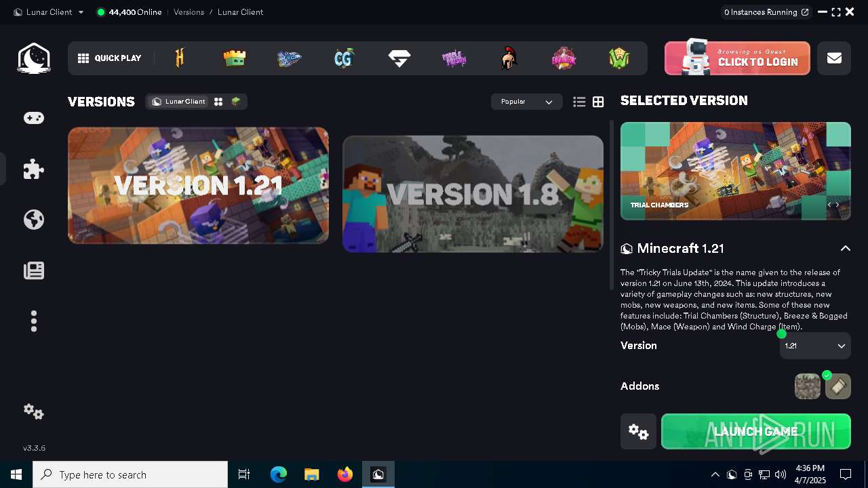Click the Lunar Client moon logo
Screen dimensions: 868x488
pos(34,58)
